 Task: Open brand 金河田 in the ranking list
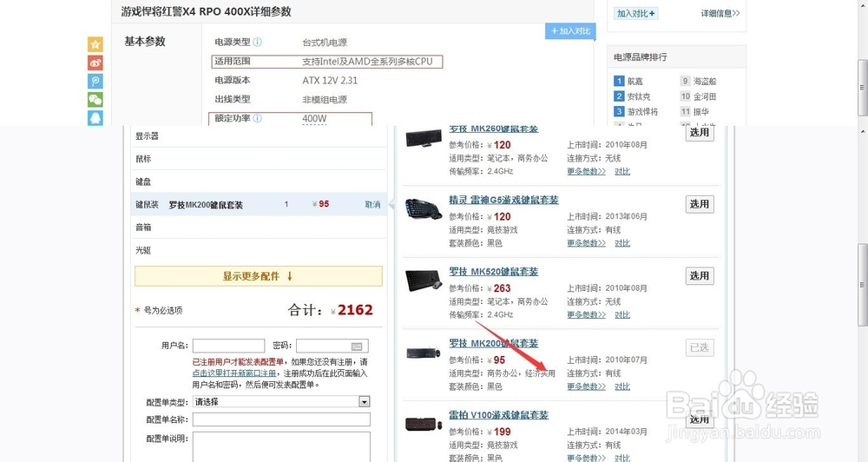point(705,96)
